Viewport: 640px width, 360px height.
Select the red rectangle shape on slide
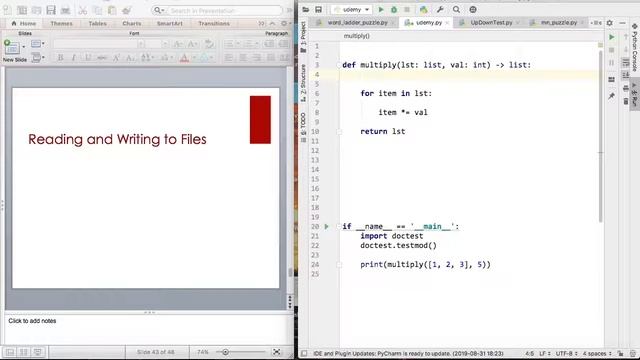260,120
